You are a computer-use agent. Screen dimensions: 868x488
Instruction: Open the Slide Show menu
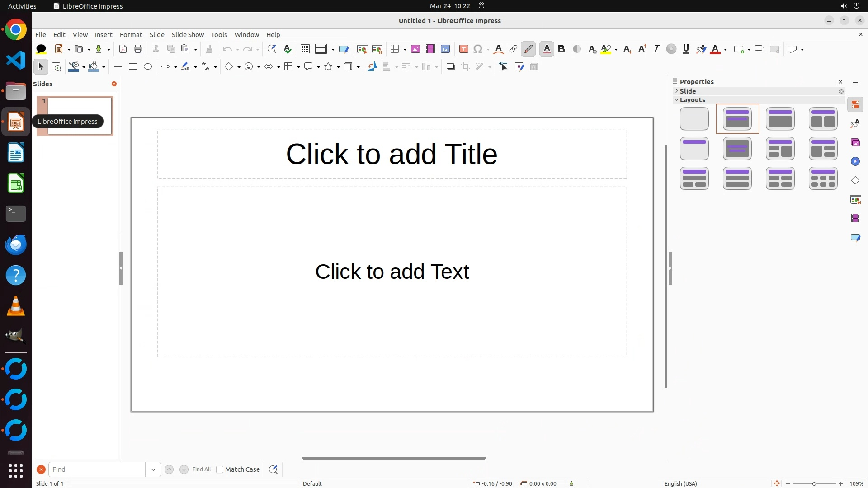[188, 35]
